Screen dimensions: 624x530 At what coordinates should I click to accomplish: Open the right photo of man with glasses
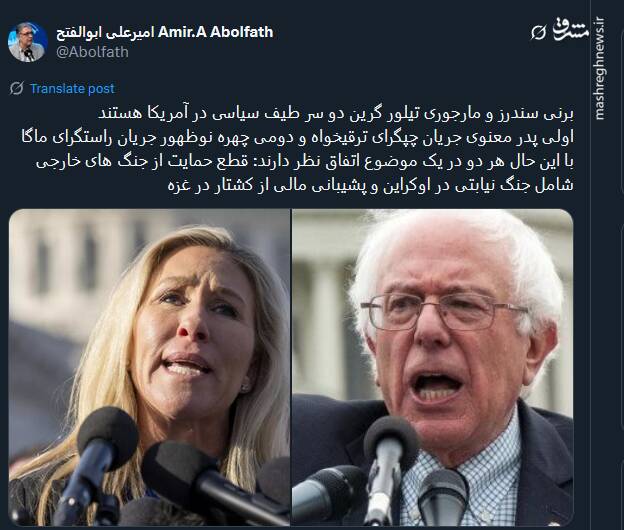433,367
